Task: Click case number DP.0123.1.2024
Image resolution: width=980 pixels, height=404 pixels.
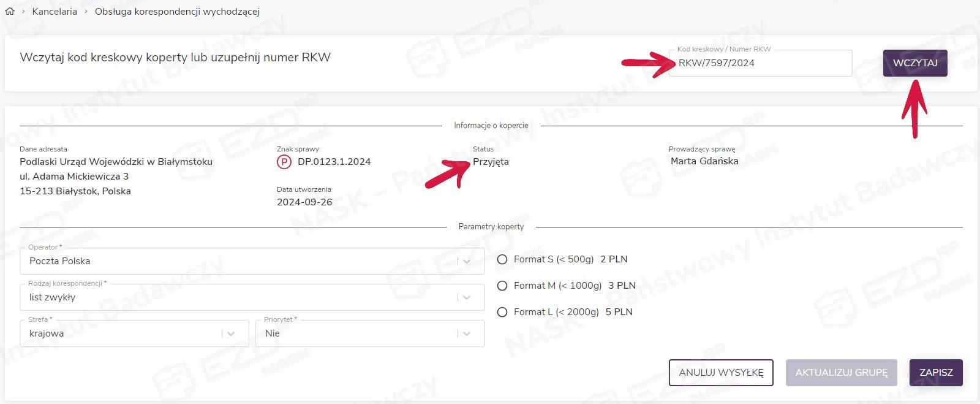Action: click(x=334, y=162)
